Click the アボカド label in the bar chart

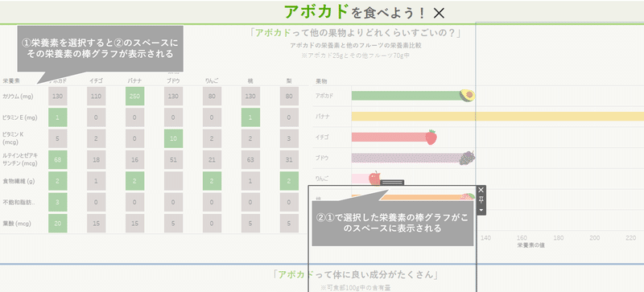coord(324,96)
